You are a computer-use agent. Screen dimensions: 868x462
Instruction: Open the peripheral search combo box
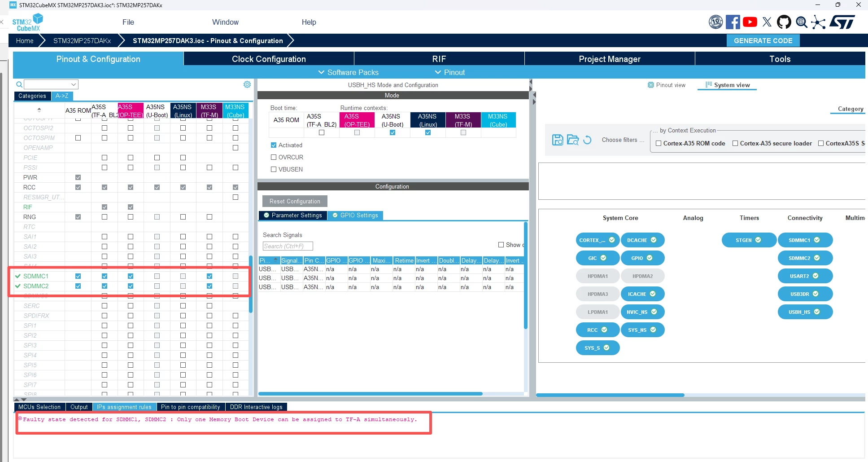(51, 84)
